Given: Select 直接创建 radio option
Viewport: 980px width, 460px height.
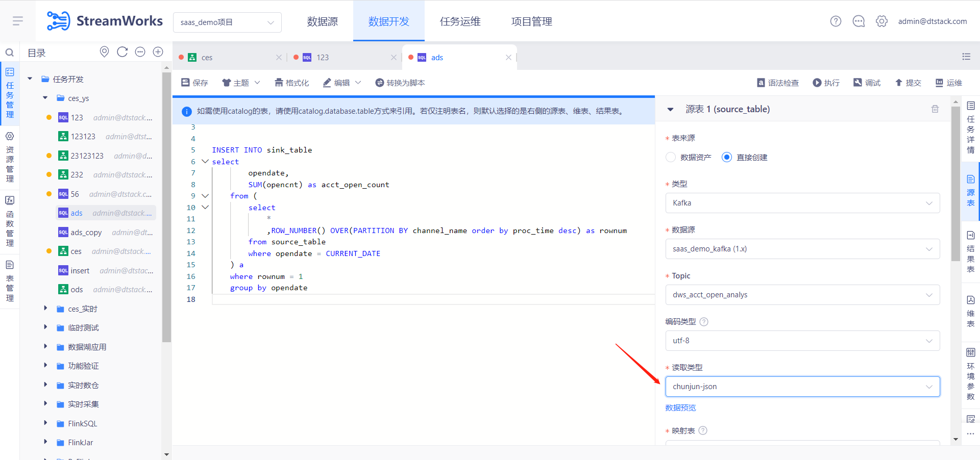Looking at the screenshot, I should [727, 158].
